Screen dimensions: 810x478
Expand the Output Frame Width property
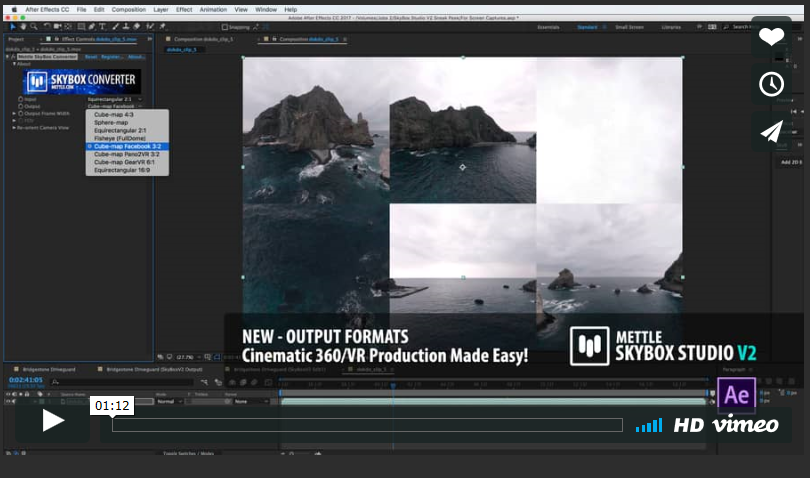pos(14,113)
